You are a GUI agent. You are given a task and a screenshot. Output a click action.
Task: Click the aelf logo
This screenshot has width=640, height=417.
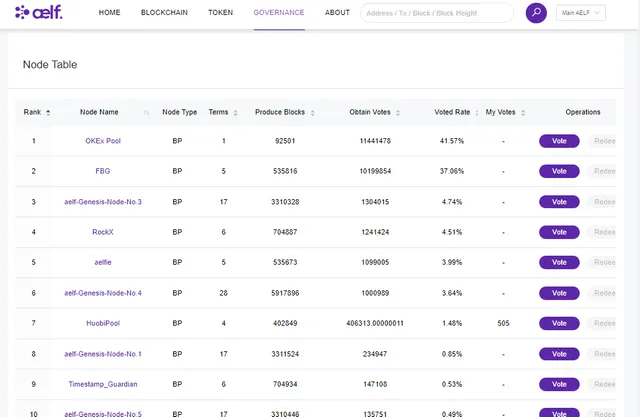pyautogui.click(x=39, y=12)
